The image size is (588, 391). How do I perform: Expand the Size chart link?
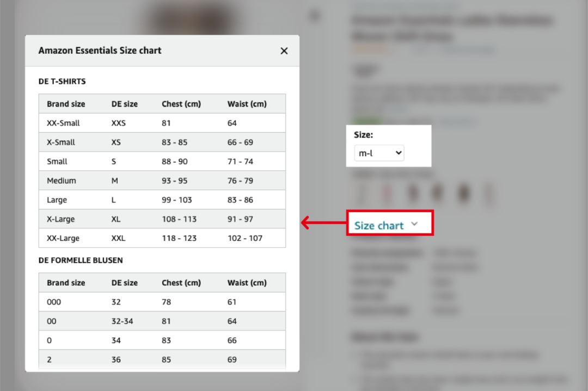(x=379, y=226)
